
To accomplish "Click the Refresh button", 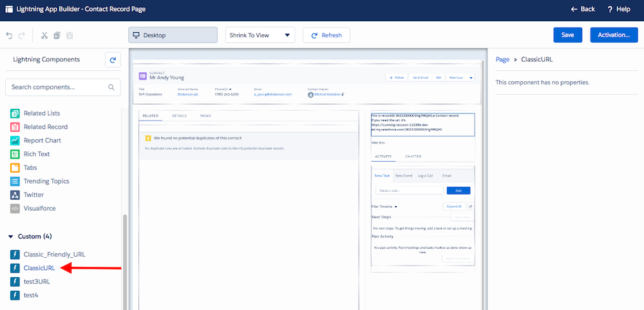I will click(x=327, y=35).
